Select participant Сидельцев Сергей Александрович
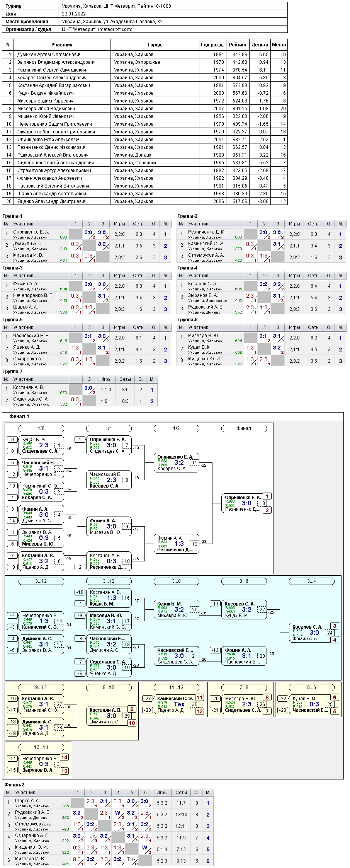 coord(56,163)
